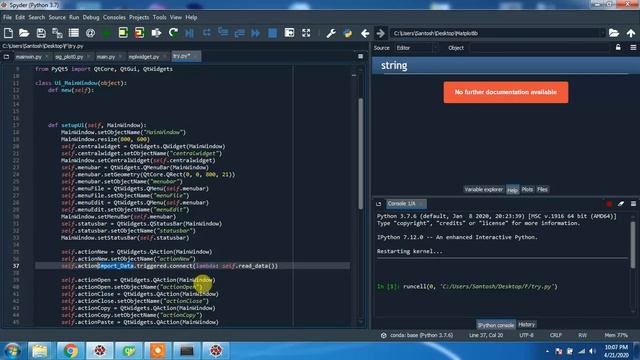Open the console tab browser icon

coord(379,204)
